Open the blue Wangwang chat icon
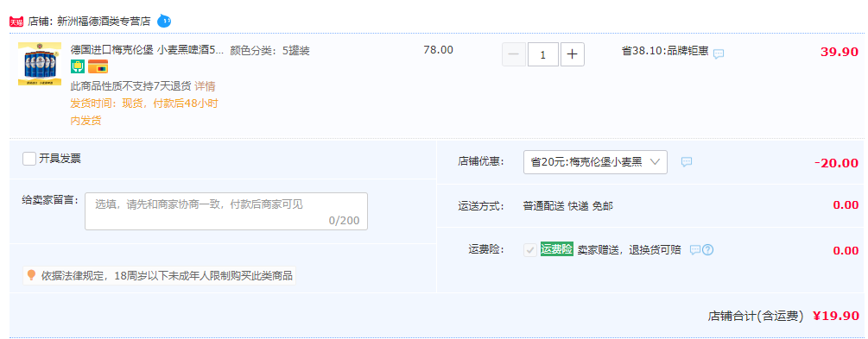The image size is (868, 339). point(164,21)
